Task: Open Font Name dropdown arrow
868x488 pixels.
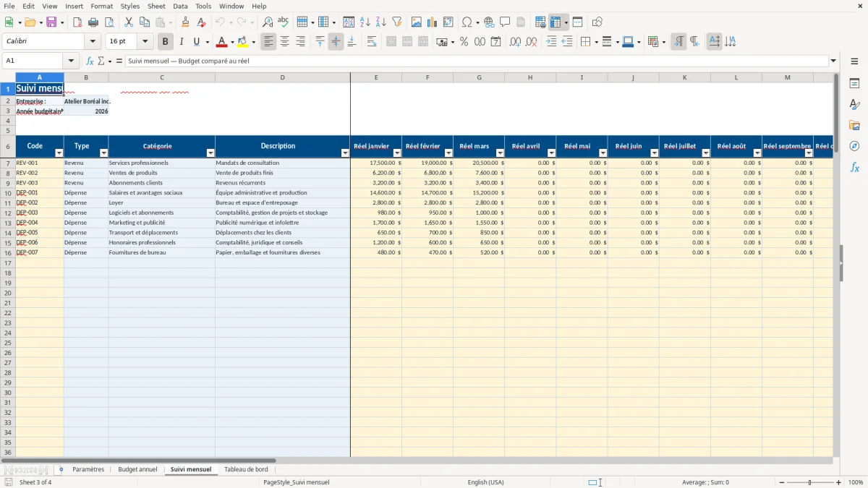Action: 93,42
